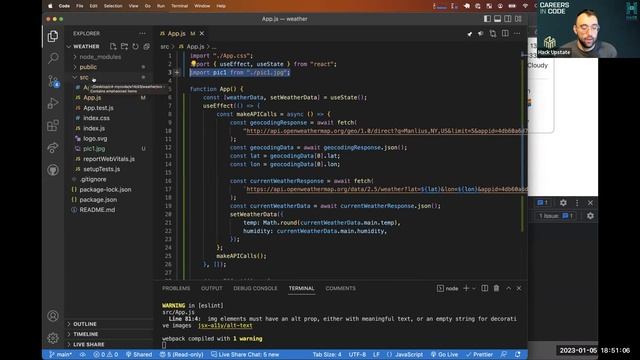Click the Open Changes icon in editor toolbar
The width and height of the screenshot is (640, 360).
click(493, 33)
